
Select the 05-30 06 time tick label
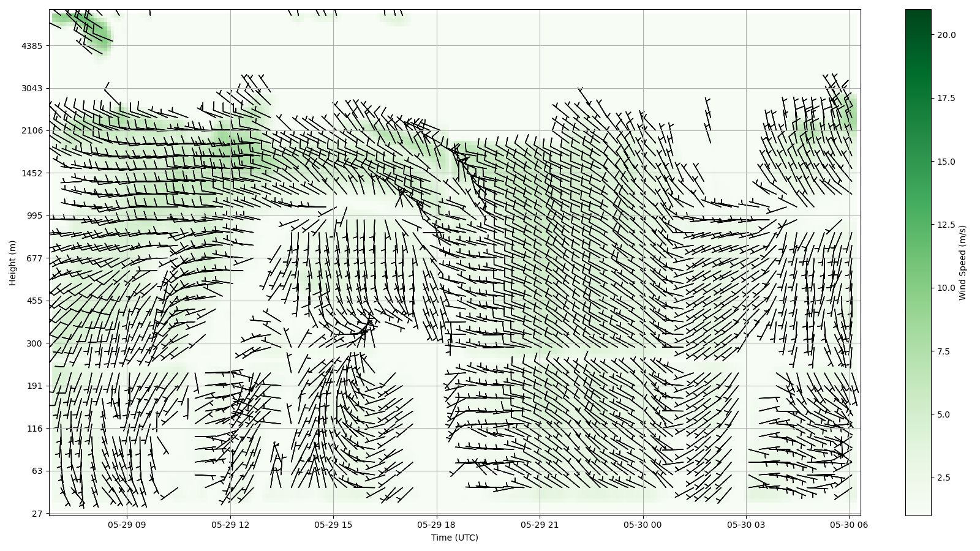coord(849,525)
